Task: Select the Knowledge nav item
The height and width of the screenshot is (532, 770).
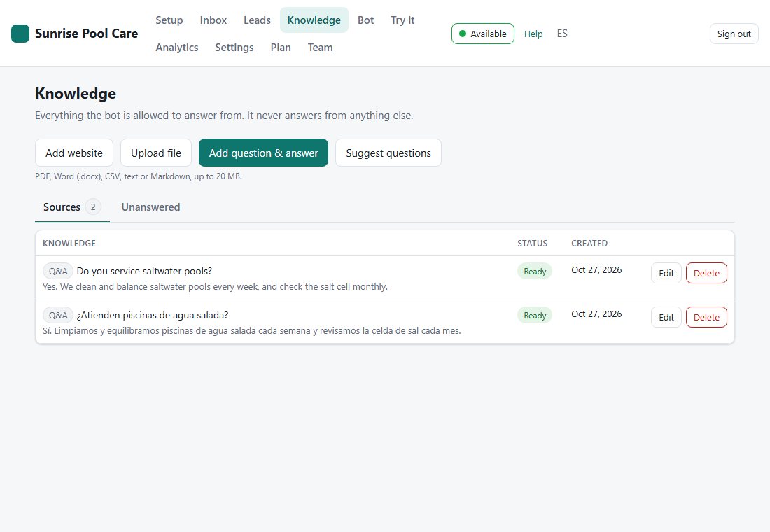Action: 314,20
